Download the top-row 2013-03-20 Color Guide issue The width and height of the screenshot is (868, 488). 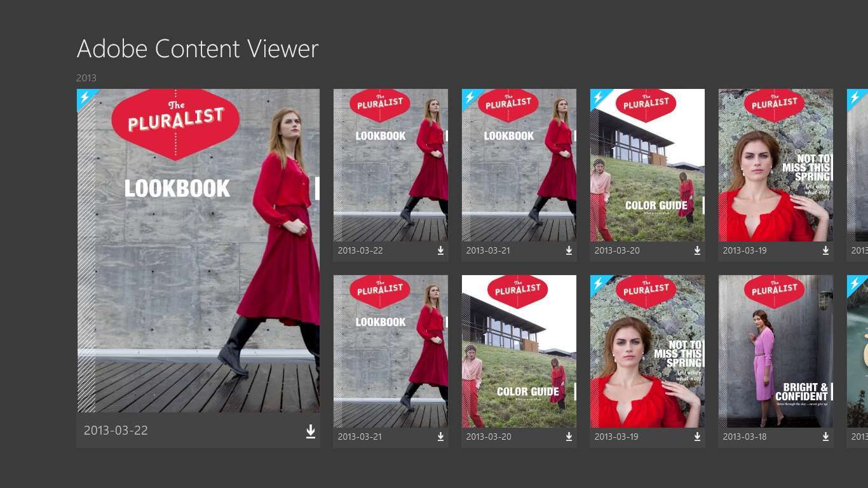[697, 251]
